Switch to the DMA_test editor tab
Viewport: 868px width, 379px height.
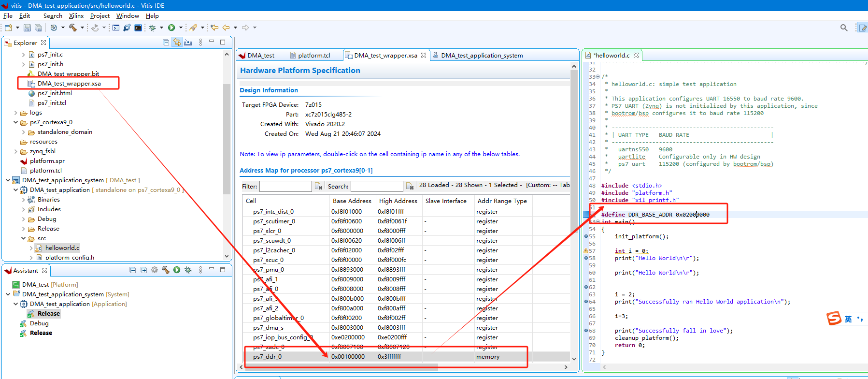coord(256,55)
